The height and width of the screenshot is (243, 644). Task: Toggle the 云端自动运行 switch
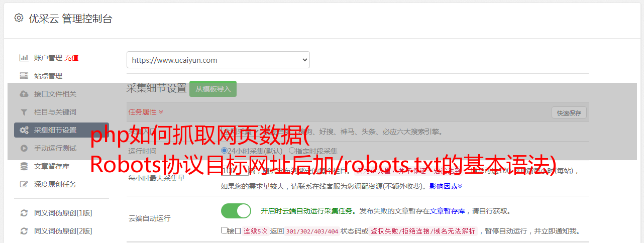236,211
